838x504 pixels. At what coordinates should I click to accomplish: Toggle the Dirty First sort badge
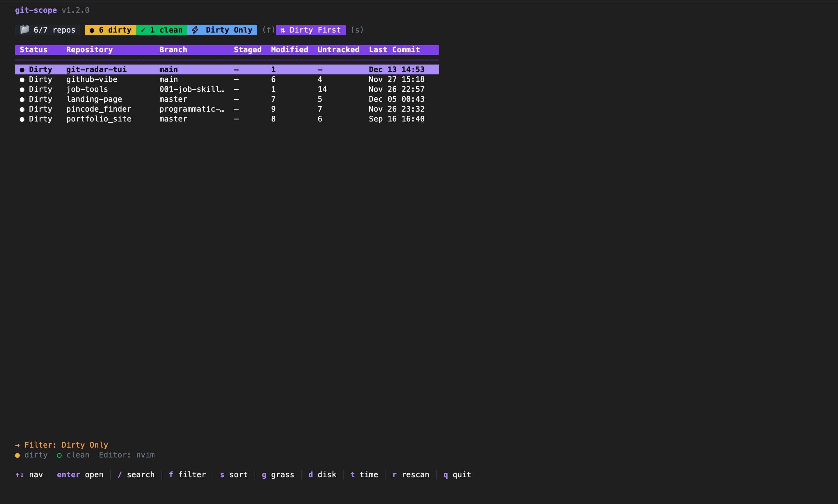(311, 30)
